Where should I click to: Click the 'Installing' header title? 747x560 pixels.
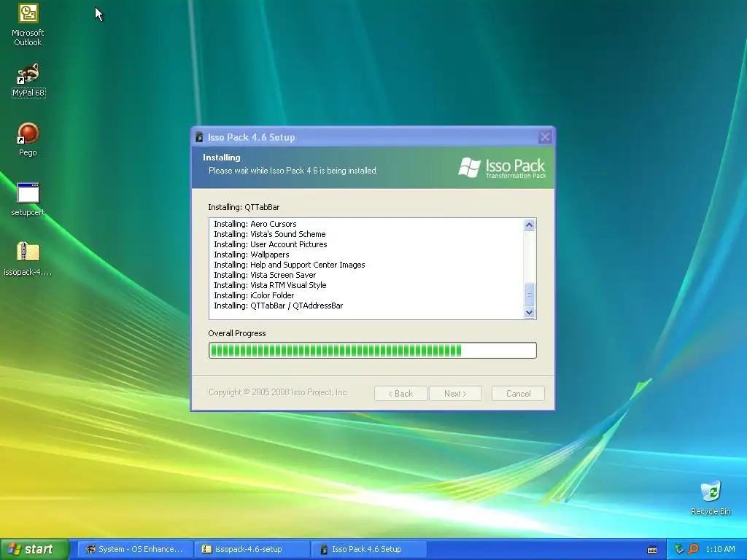pyautogui.click(x=222, y=157)
